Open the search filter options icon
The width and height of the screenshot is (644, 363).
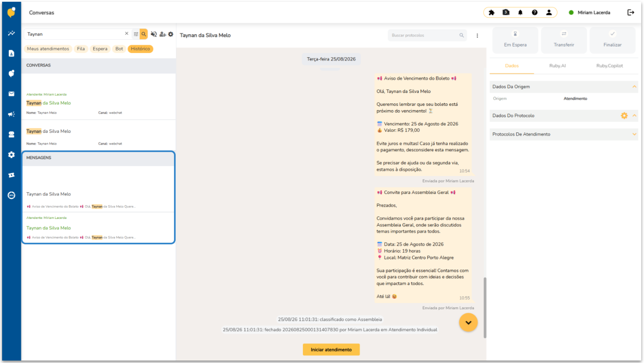click(136, 34)
